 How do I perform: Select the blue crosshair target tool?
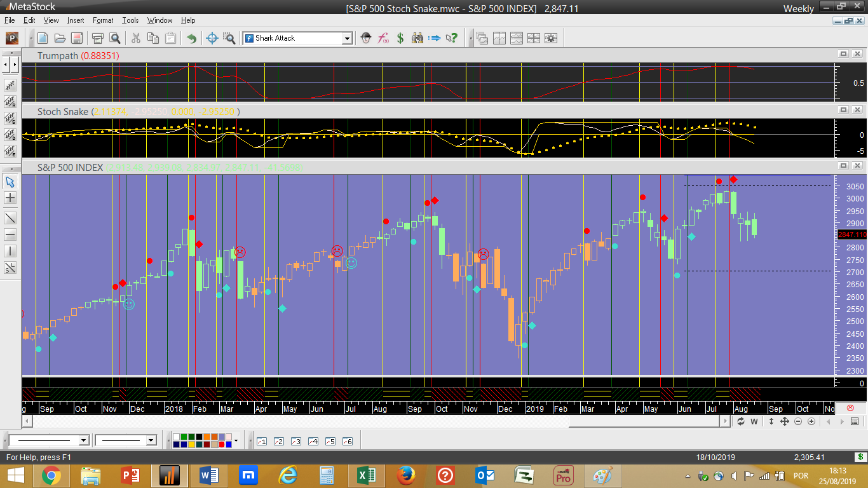coord(212,38)
